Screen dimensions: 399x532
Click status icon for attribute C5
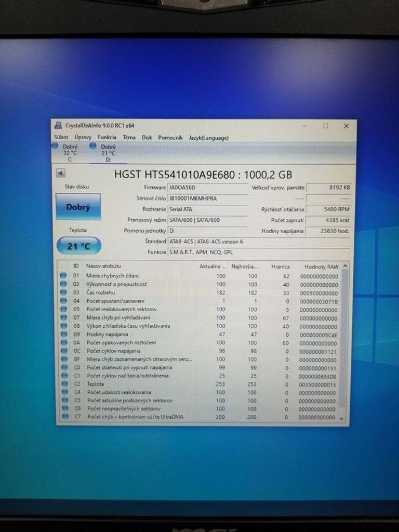pyautogui.click(x=65, y=401)
